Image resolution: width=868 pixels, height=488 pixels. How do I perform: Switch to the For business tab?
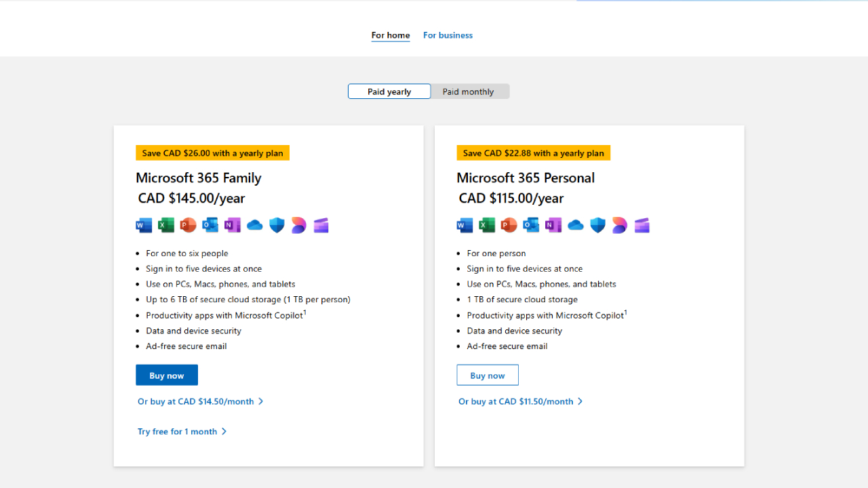pyautogui.click(x=448, y=35)
